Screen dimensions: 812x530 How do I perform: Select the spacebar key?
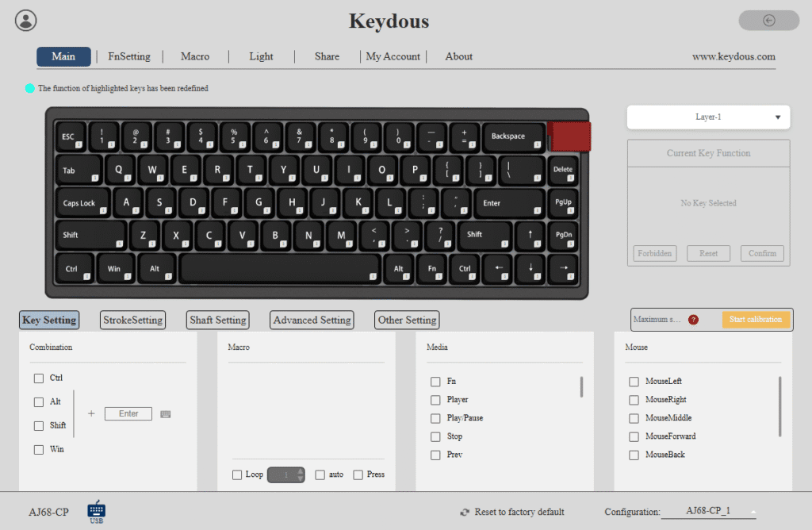[278, 268]
